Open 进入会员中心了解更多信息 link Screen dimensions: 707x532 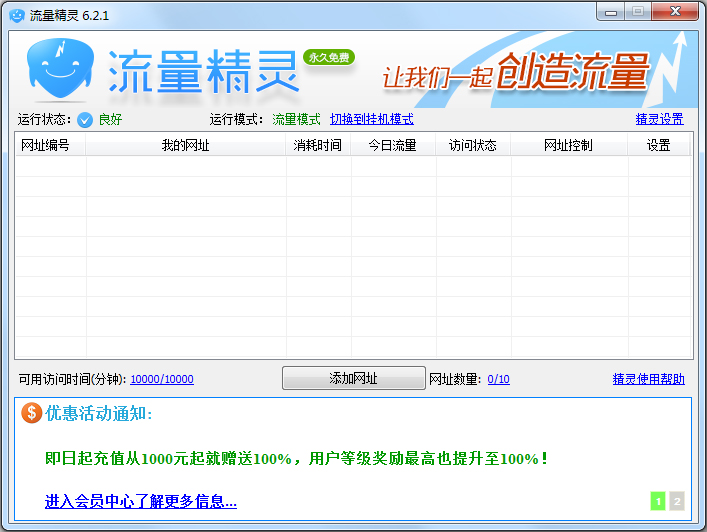pyautogui.click(x=141, y=501)
